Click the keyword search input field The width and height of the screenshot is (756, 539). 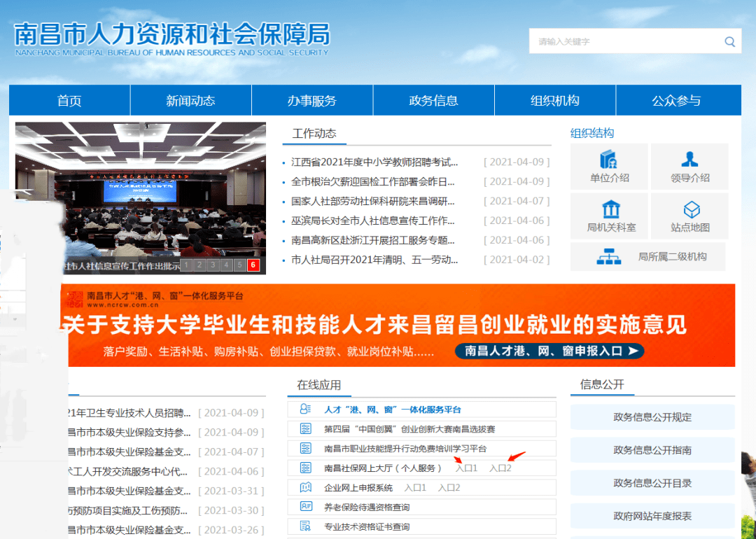(623, 42)
